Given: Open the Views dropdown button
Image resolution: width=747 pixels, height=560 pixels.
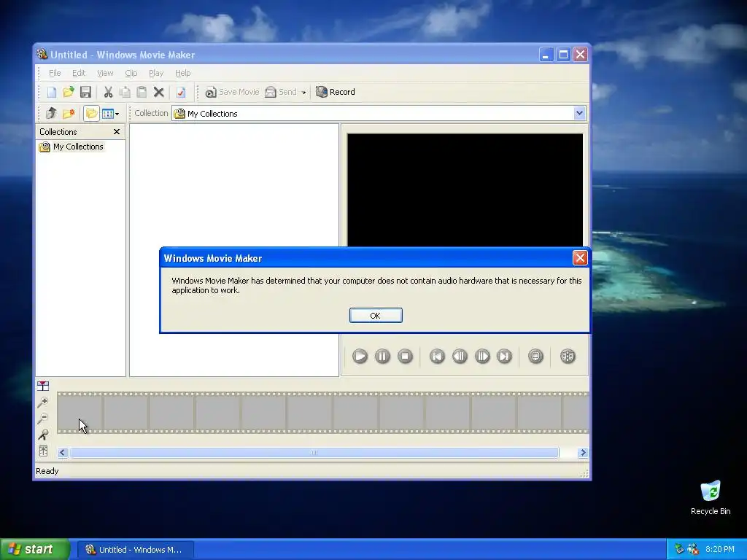Looking at the screenshot, I should click(x=111, y=113).
